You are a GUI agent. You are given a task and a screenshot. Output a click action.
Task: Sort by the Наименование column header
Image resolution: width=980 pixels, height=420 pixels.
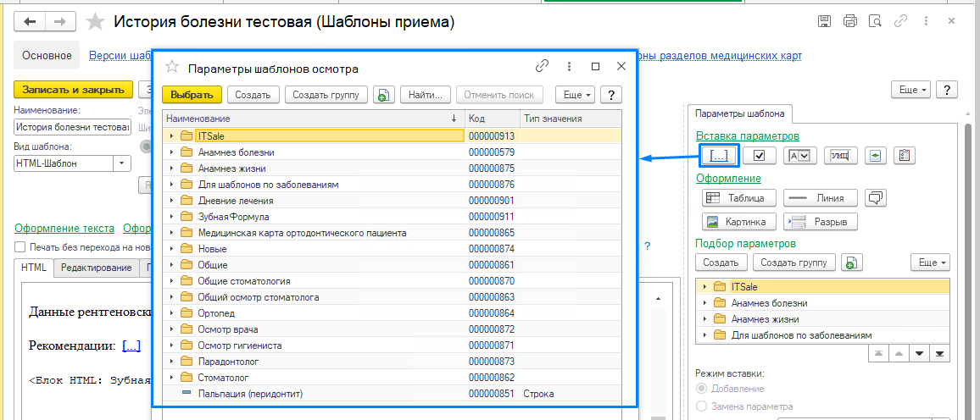click(313, 119)
